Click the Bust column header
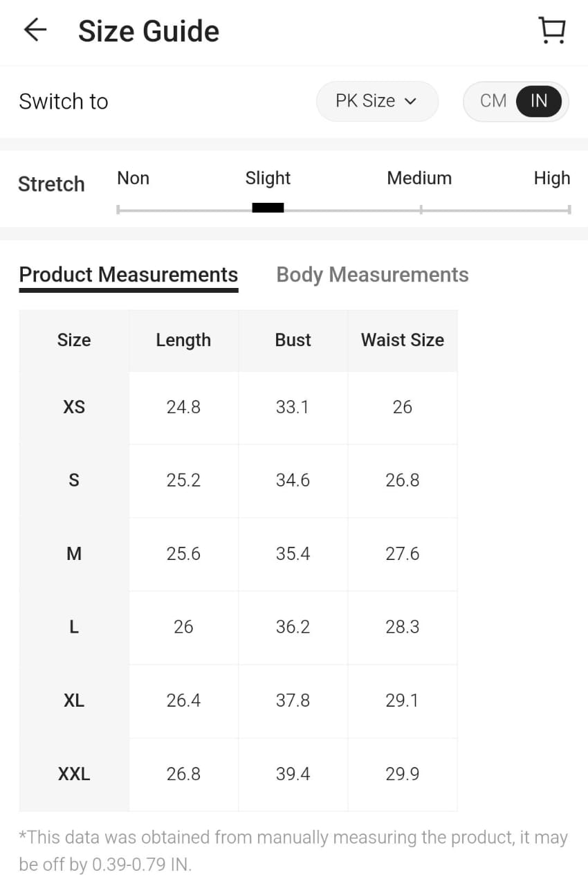Image resolution: width=588 pixels, height=886 pixels. click(293, 340)
